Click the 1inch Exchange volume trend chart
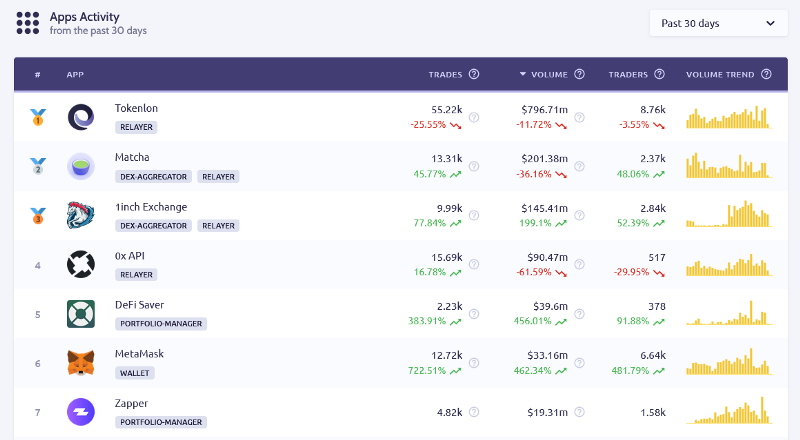The image size is (800, 440). [729, 214]
